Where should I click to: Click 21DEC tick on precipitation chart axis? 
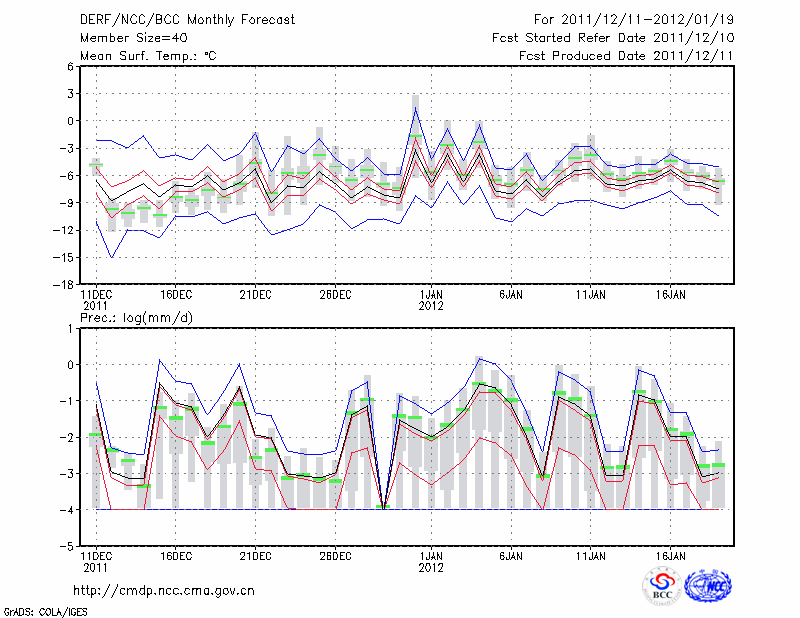255,555
